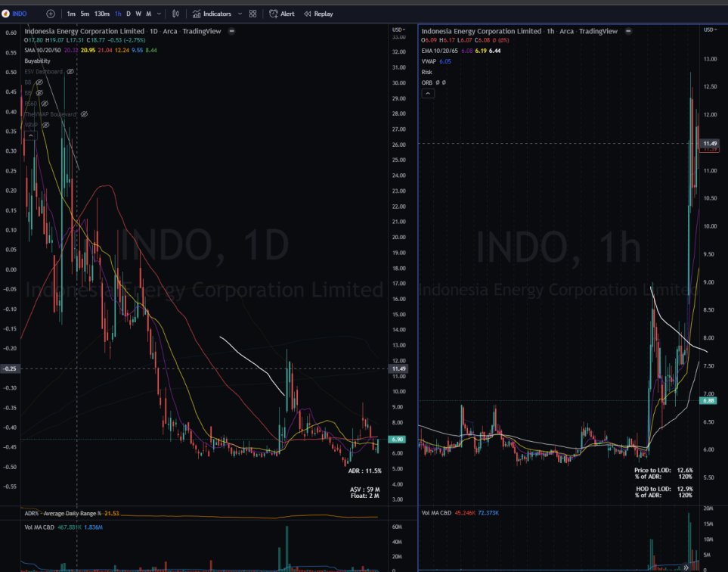Click the add symbol plus icon

coord(51,14)
